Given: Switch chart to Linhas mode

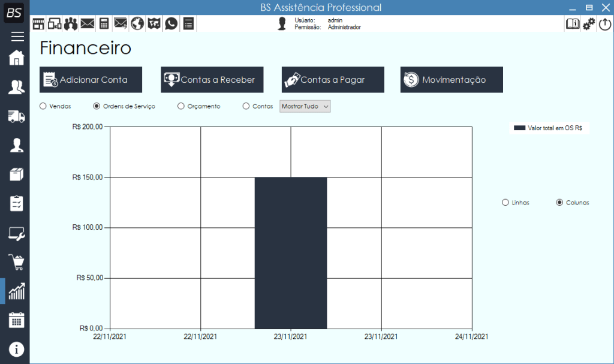Looking at the screenshot, I should click(505, 203).
